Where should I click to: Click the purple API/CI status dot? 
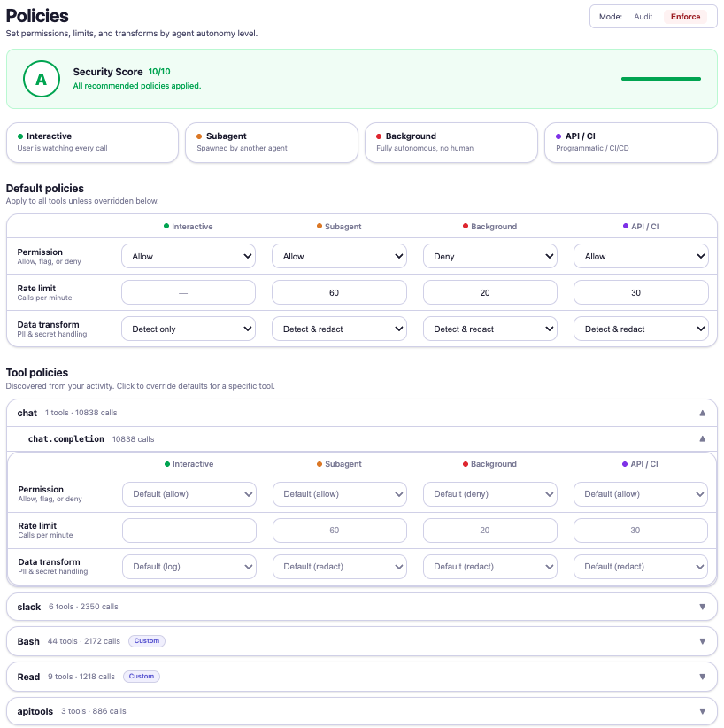[x=558, y=137]
